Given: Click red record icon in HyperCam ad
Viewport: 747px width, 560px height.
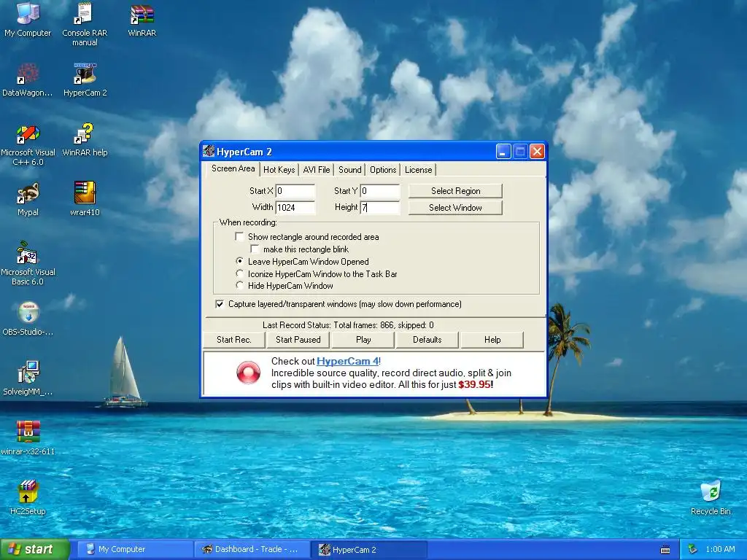Looking at the screenshot, I should click(248, 373).
